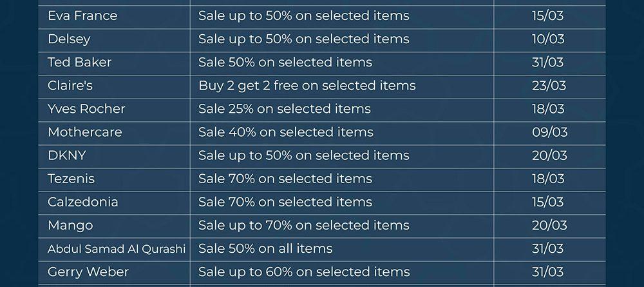Select the Tezenis brand cell
644x287 pixels.
pyautogui.click(x=71, y=179)
